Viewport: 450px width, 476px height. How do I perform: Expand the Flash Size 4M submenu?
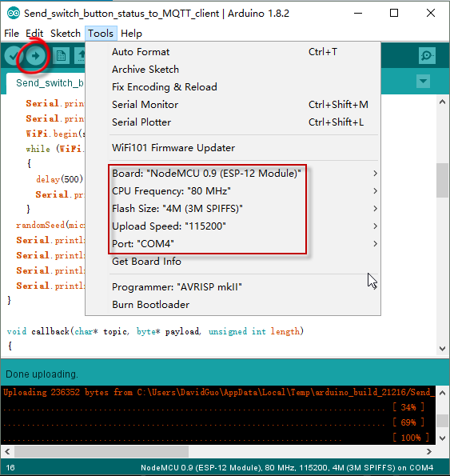coord(233,209)
